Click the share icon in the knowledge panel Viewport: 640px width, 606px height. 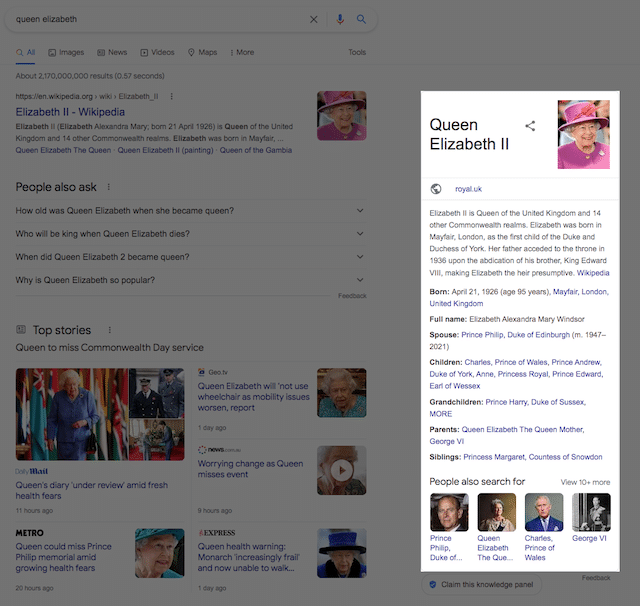(530, 126)
